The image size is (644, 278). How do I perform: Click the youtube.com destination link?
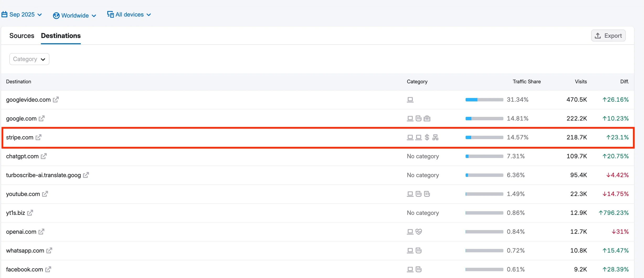[23, 194]
